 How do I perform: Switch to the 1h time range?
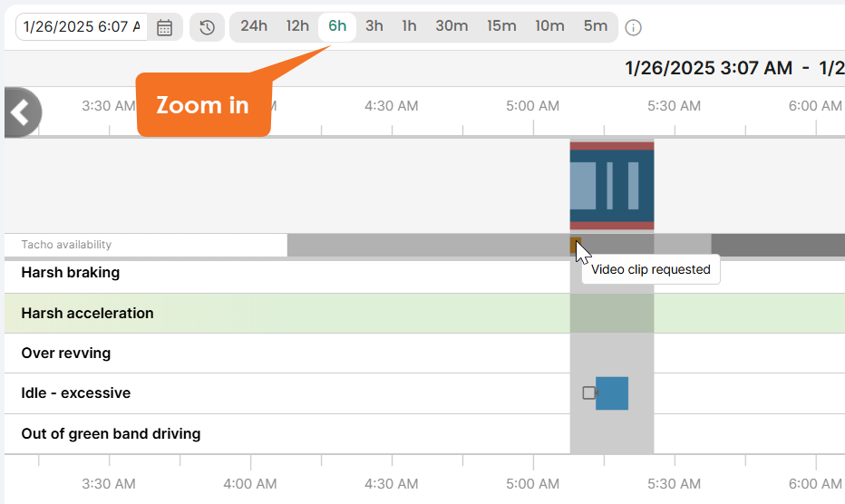409,26
